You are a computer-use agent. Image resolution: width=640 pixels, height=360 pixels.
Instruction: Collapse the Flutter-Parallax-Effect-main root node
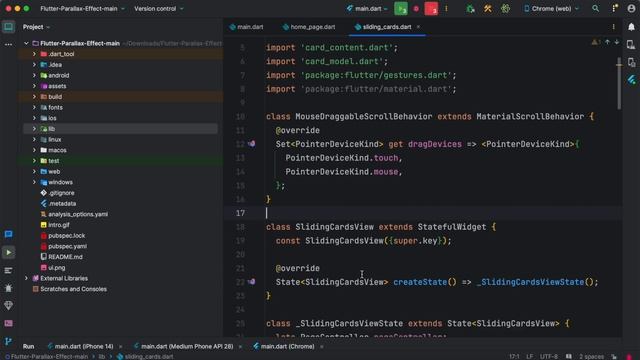[x=26, y=43]
